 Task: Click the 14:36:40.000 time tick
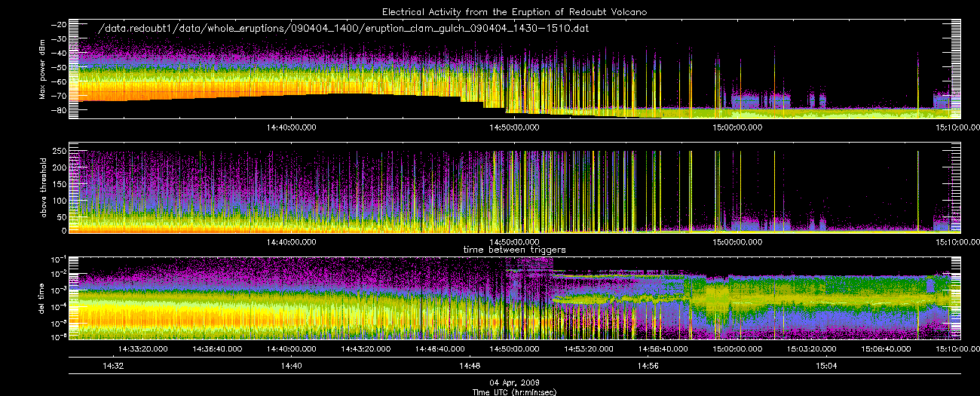coord(216,348)
